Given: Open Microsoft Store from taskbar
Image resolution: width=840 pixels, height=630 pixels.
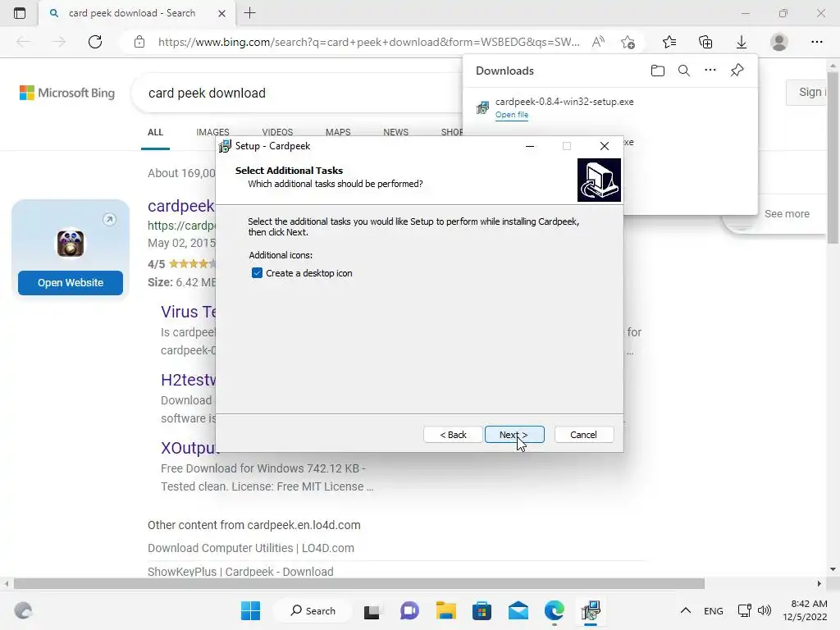Looking at the screenshot, I should pos(482,610).
